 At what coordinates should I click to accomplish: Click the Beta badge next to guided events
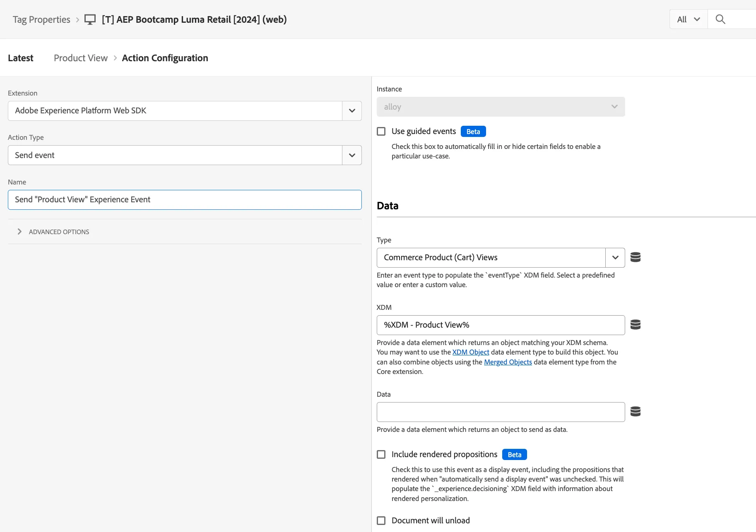pos(473,132)
